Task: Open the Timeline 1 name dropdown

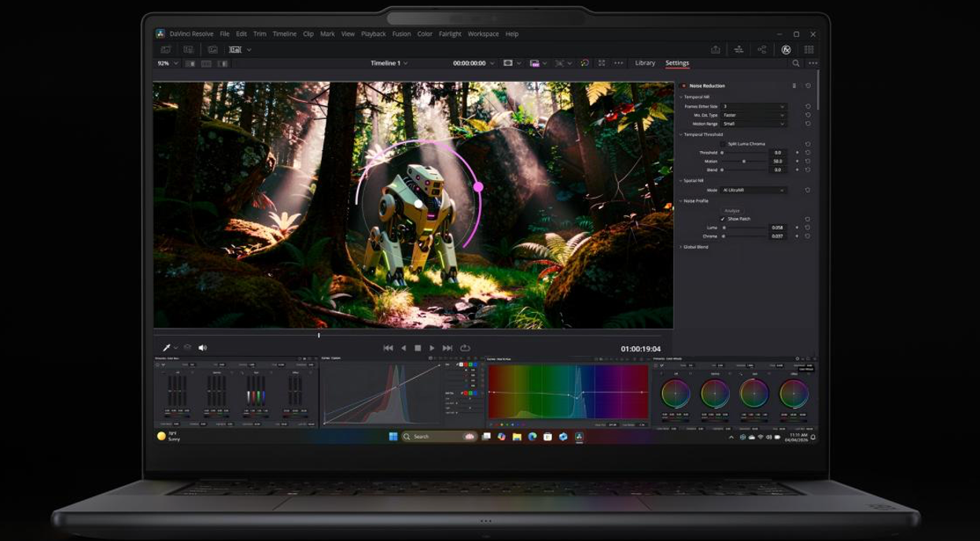Action: pyautogui.click(x=389, y=63)
